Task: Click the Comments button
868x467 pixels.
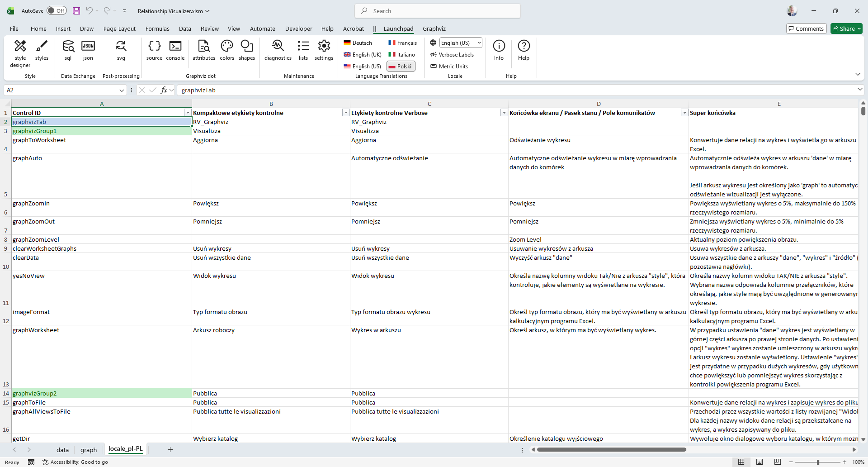Action: click(806, 29)
